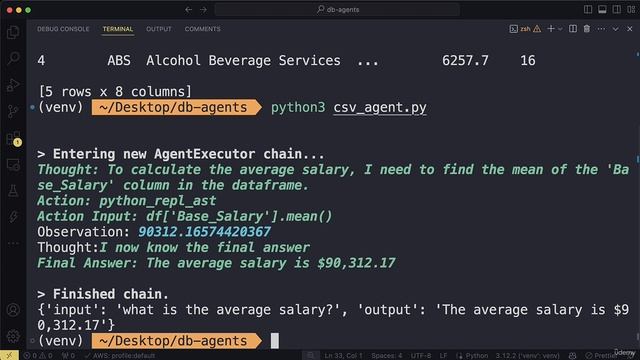Click the terminal warning triangle icon
640x360 pixels.
(x=537, y=29)
